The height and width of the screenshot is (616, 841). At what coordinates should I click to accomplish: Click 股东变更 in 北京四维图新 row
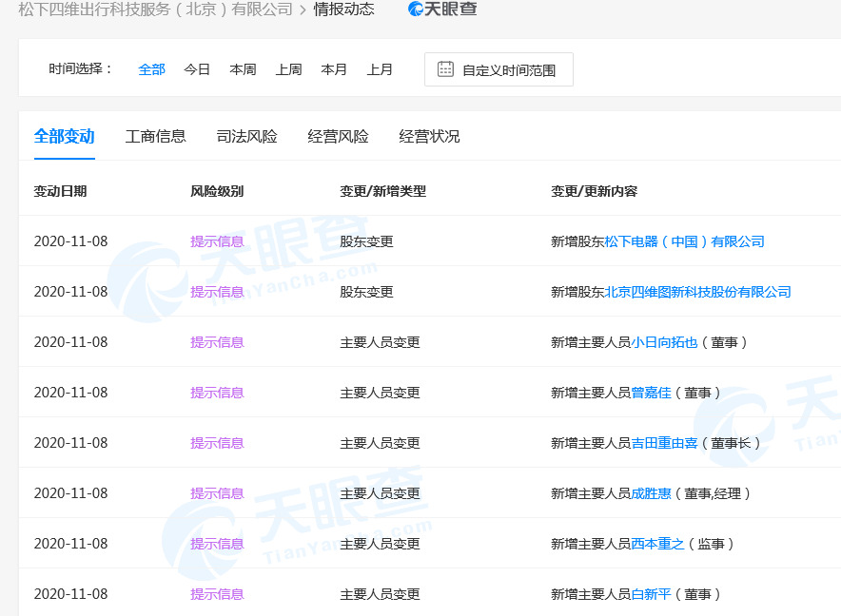(366, 292)
